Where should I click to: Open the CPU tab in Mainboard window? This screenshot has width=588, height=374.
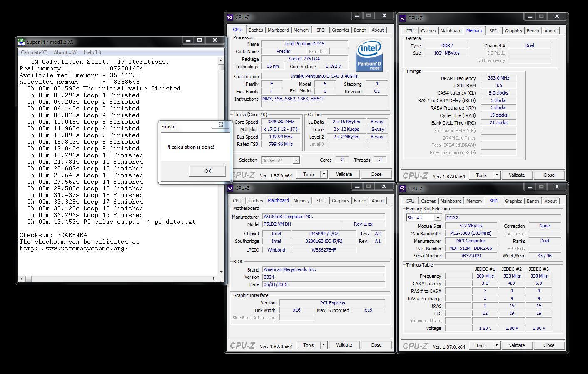tap(237, 201)
